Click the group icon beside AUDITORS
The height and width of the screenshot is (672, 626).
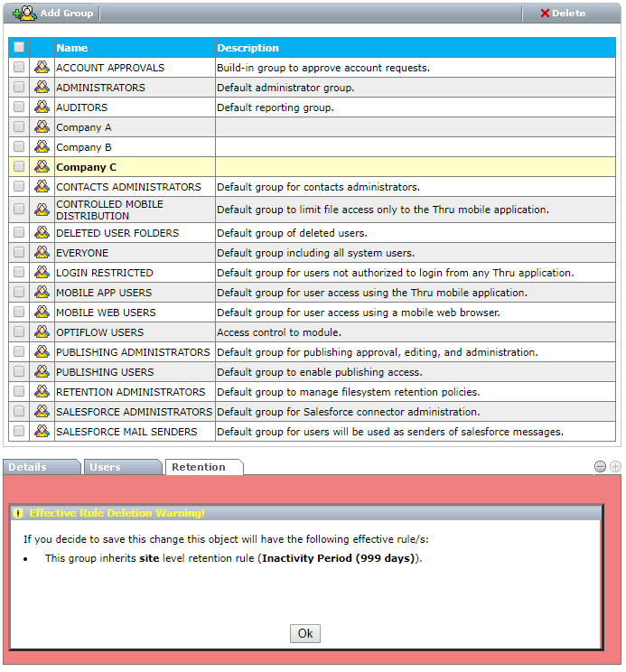pos(42,107)
